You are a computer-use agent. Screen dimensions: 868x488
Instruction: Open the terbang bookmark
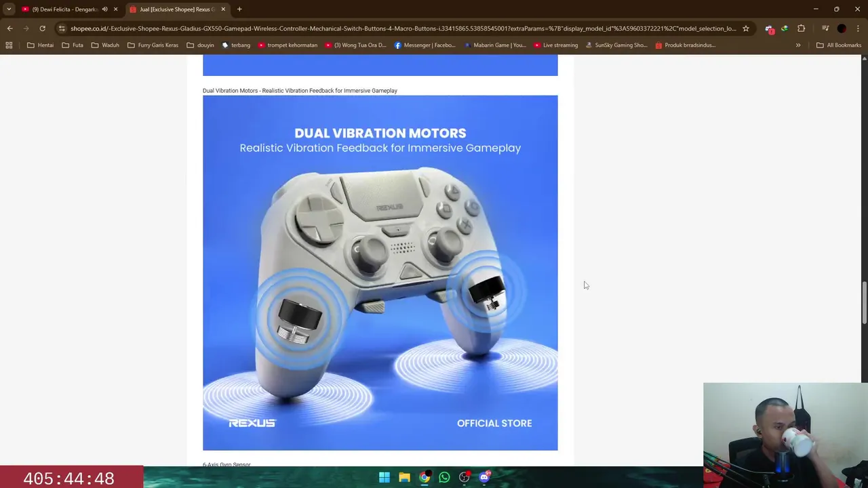click(236, 45)
